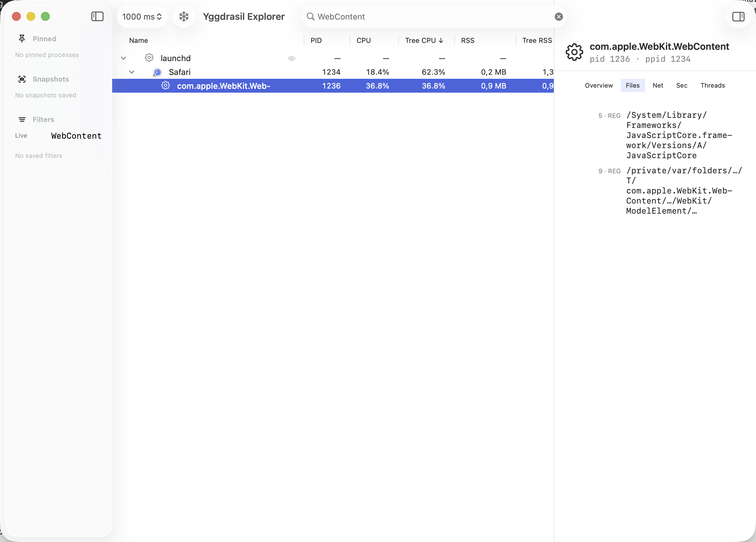Collapse the Safari tree node

132,72
